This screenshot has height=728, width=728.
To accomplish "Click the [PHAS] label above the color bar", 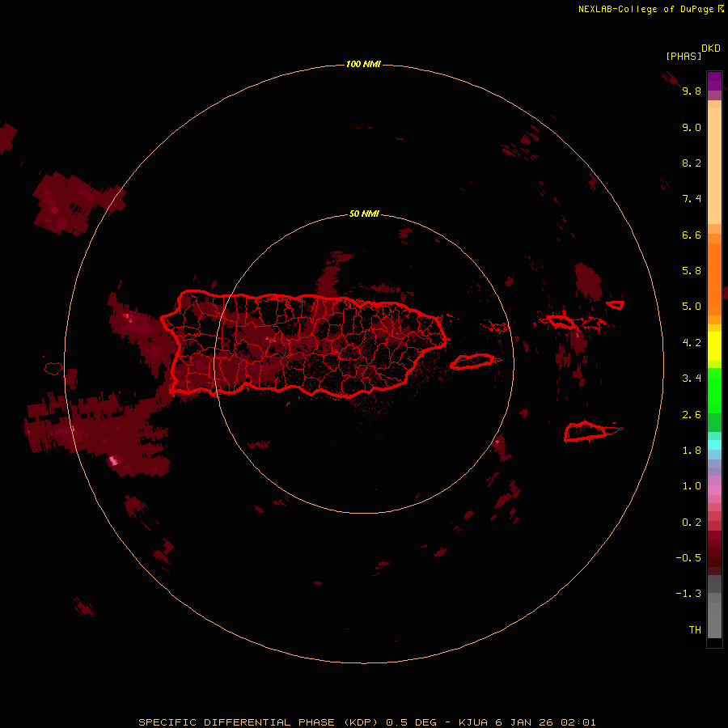I will coord(684,56).
